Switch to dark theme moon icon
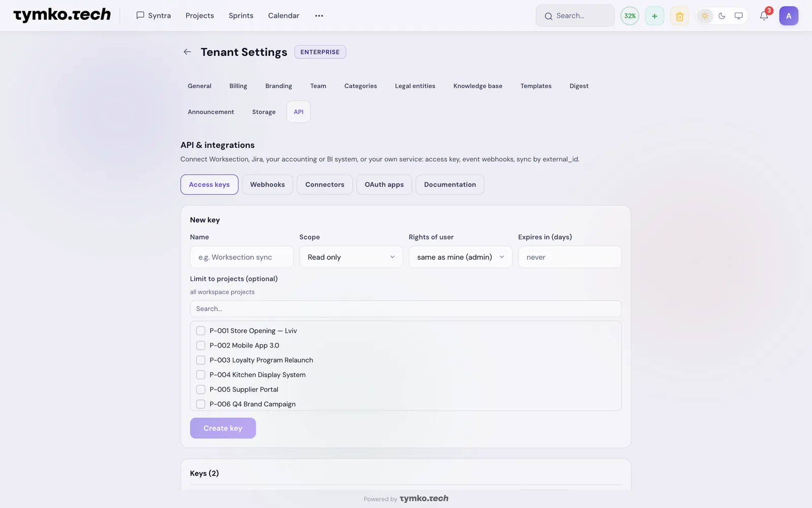This screenshot has height=508, width=812. [x=722, y=16]
